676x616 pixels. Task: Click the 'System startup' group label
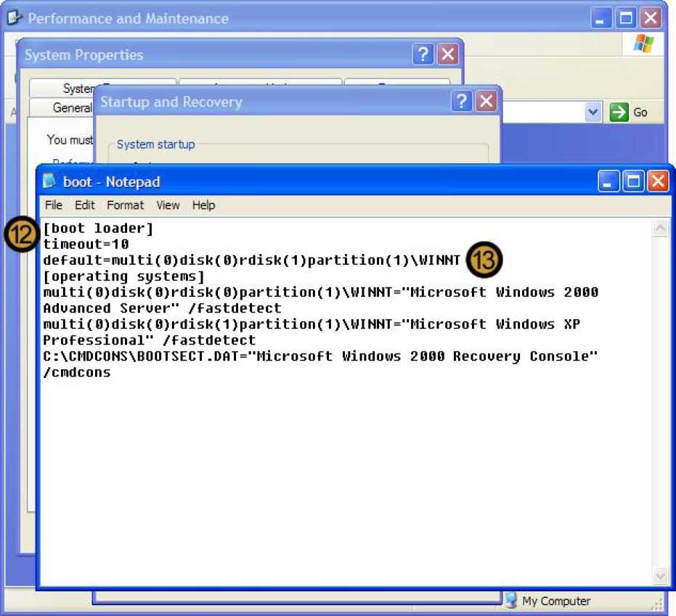pos(155,144)
